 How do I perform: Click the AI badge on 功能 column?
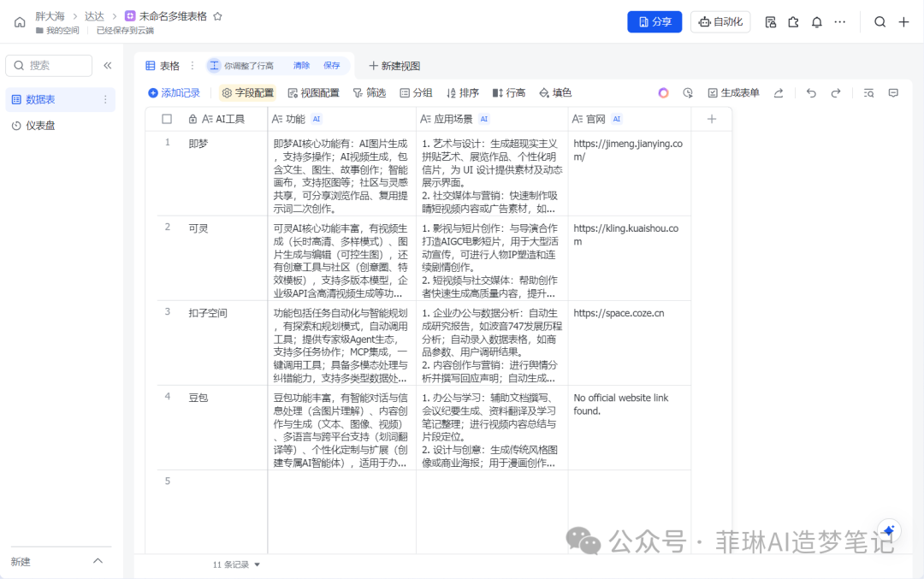tap(317, 119)
